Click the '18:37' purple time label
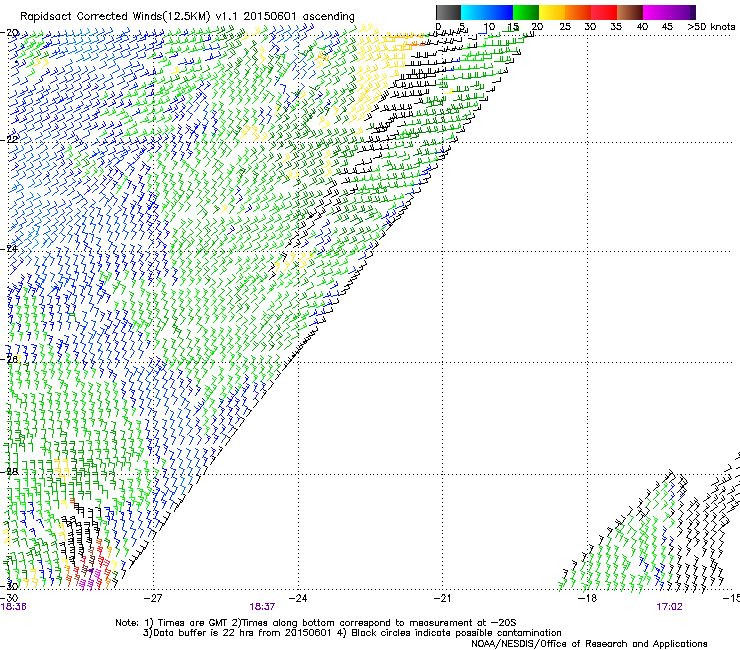The height and width of the screenshot is (650, 740). point(262,607)
